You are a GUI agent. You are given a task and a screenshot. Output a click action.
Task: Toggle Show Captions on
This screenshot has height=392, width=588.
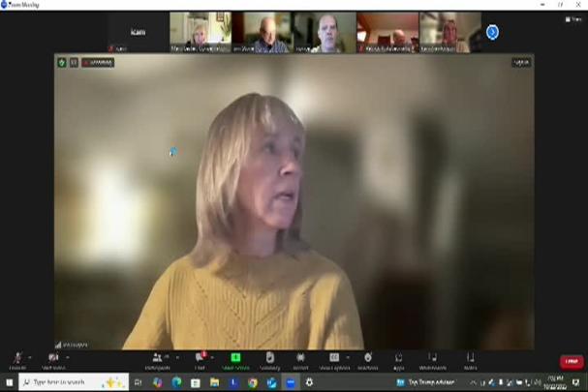tap(334, 360)
